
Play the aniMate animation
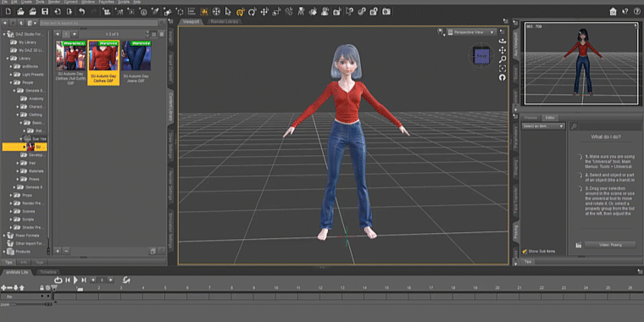pos(75,280)
